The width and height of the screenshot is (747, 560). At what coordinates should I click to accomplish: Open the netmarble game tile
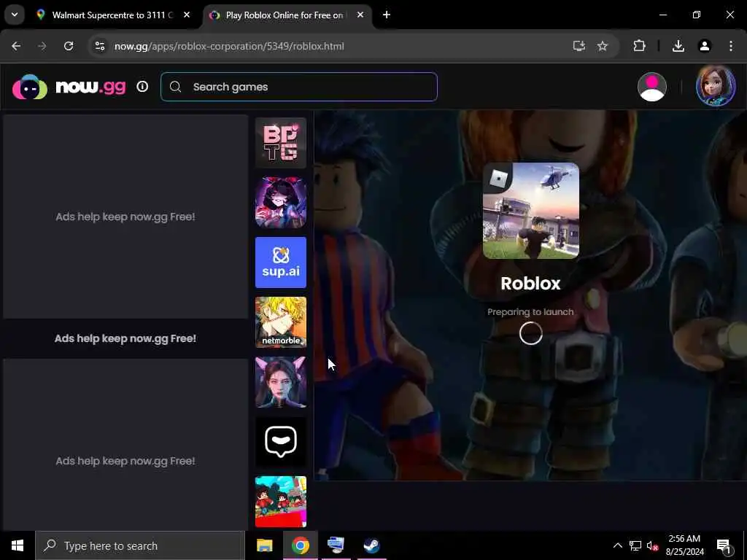pyautogui.click(x=281, y=322)
